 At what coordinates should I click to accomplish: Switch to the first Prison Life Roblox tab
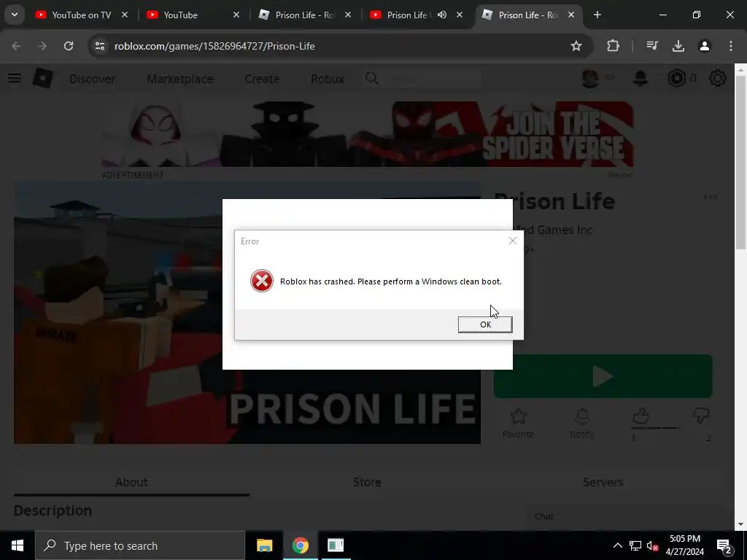point(304,15)
